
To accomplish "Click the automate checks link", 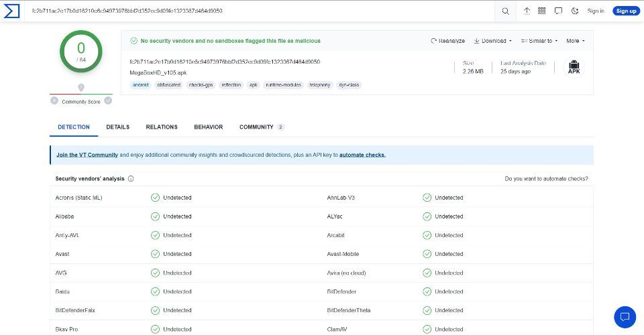I will pos(362,155).
